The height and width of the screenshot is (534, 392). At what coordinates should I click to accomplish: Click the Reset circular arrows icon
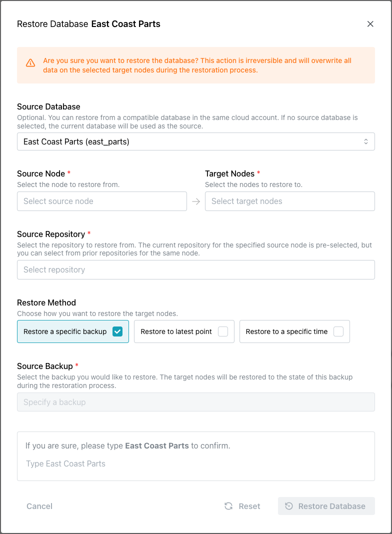click(228, 506)
